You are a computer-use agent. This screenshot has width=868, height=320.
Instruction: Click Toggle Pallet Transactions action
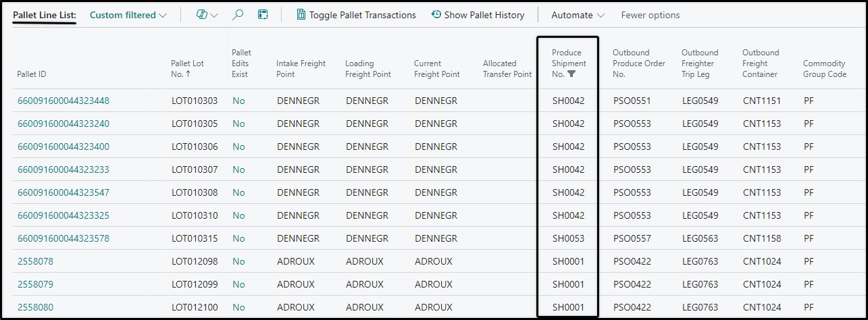[x=356, y=15]
